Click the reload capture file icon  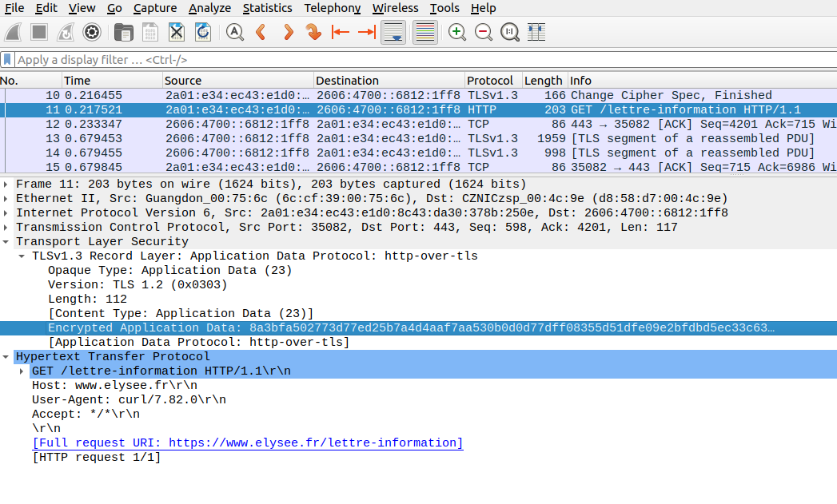203,32
